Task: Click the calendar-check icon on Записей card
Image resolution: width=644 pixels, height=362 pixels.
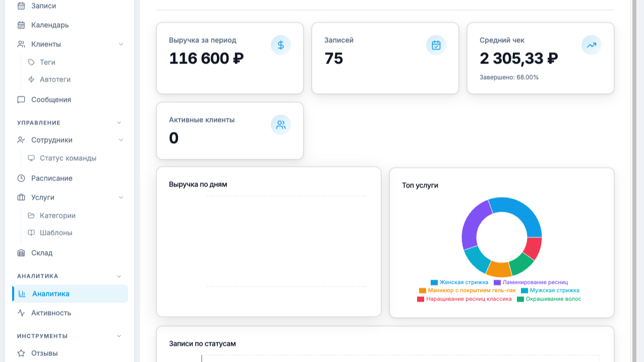Action: [436, 45]
